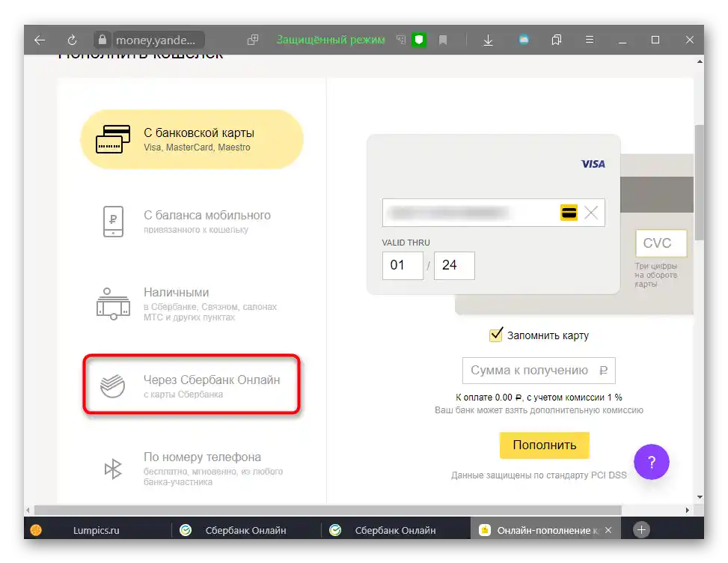The width and height of the screenshot is (728, 563).
Task: Clear card number with the X icon
Action: click(x=591, y=213)
